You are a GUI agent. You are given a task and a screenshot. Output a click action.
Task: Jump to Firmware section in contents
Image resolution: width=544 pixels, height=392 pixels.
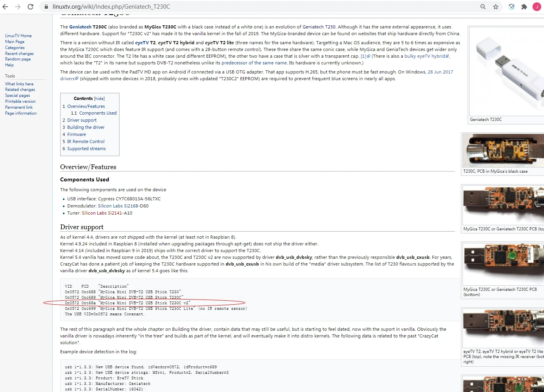(x=76, y=135)
